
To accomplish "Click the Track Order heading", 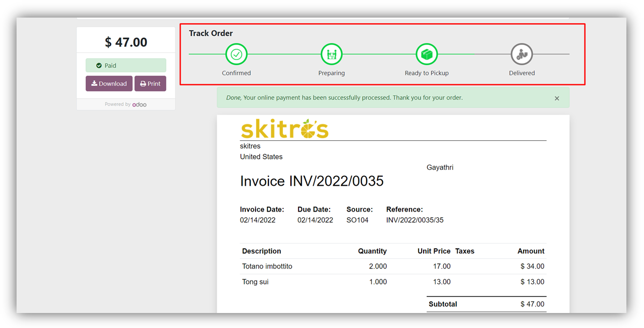I will [211, 33].
